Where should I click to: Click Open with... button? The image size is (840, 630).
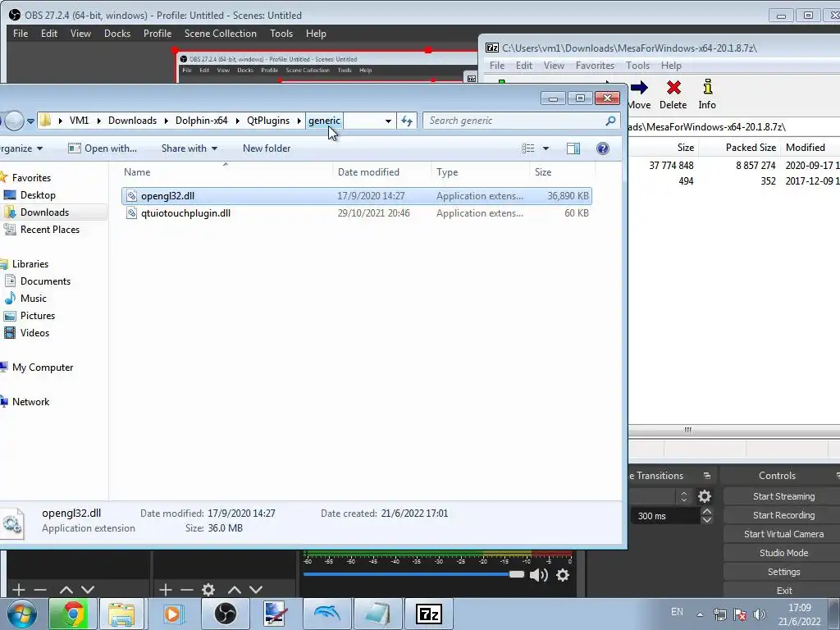(x=103, y=148)
